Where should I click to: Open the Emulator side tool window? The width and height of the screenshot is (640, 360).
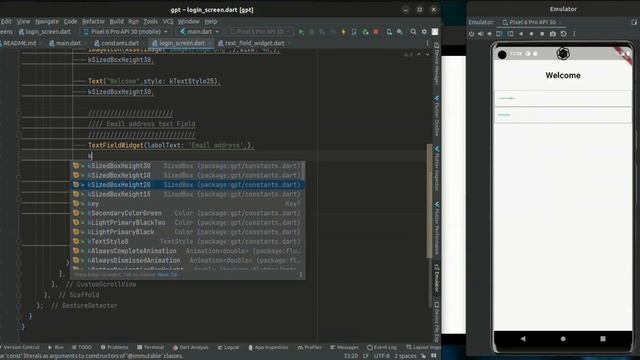pyautogui.click(x=437, y=278)
